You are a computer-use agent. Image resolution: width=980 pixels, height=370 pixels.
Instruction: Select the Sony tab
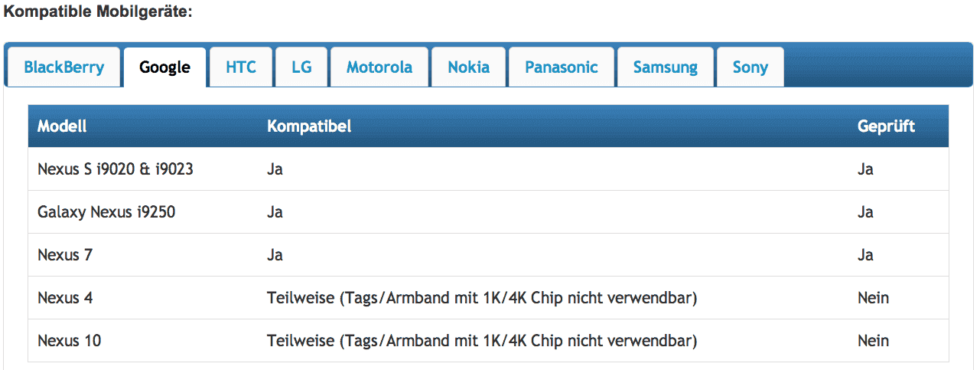750,67
